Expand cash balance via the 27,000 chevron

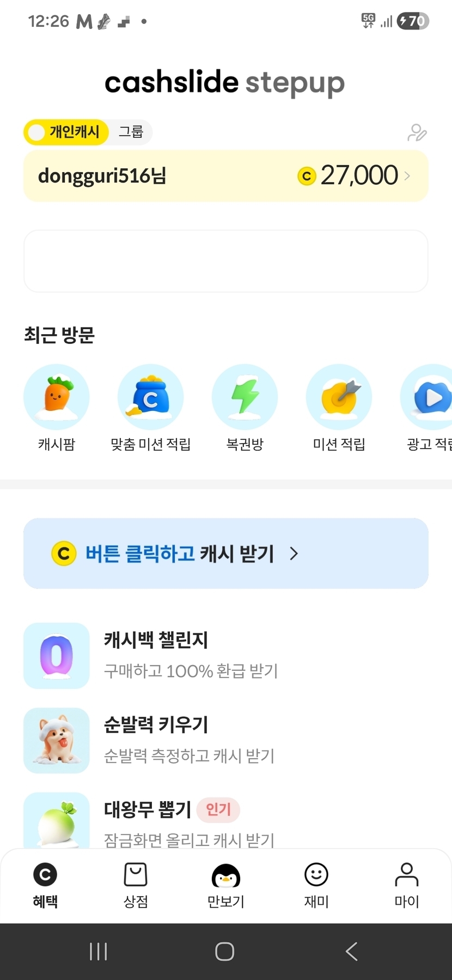tap(407, 176)
